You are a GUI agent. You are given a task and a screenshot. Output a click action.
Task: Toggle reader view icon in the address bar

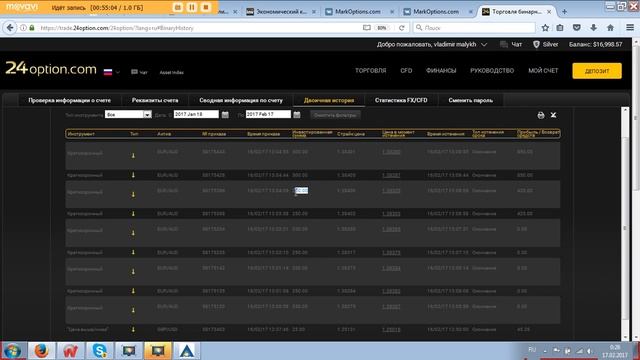coord(367,28)
